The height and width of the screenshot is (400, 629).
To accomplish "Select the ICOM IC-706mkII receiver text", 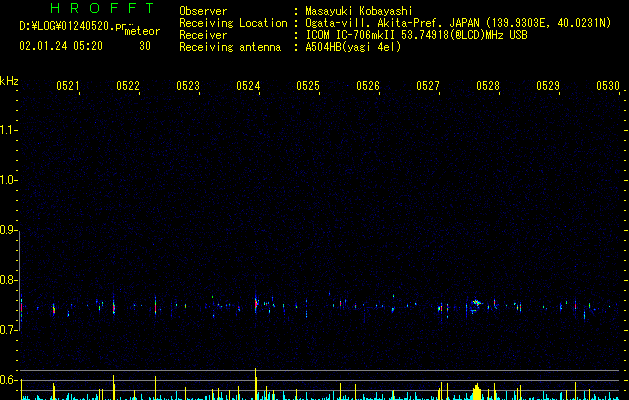I will (x=416, y=35).
